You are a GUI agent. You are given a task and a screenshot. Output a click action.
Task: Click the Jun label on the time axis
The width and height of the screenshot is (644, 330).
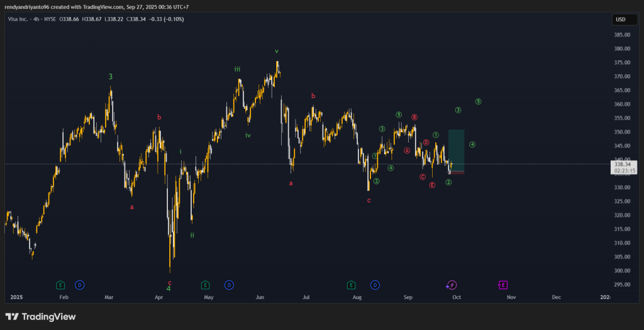pyautogui.click(x=260, y=297)
